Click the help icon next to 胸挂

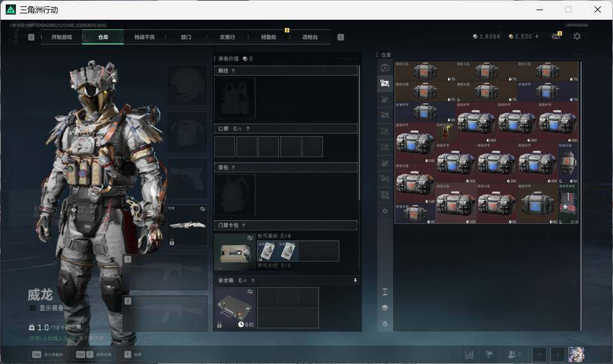coord(233,71)
